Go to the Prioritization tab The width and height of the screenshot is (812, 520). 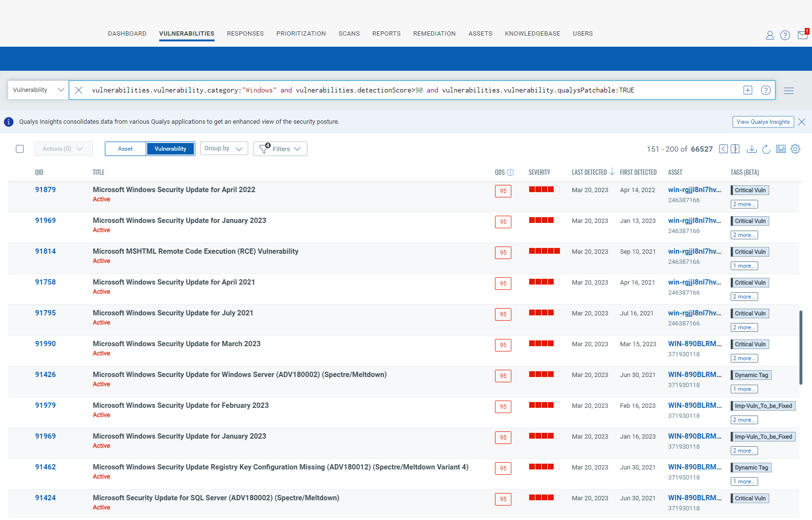[301, 34]
